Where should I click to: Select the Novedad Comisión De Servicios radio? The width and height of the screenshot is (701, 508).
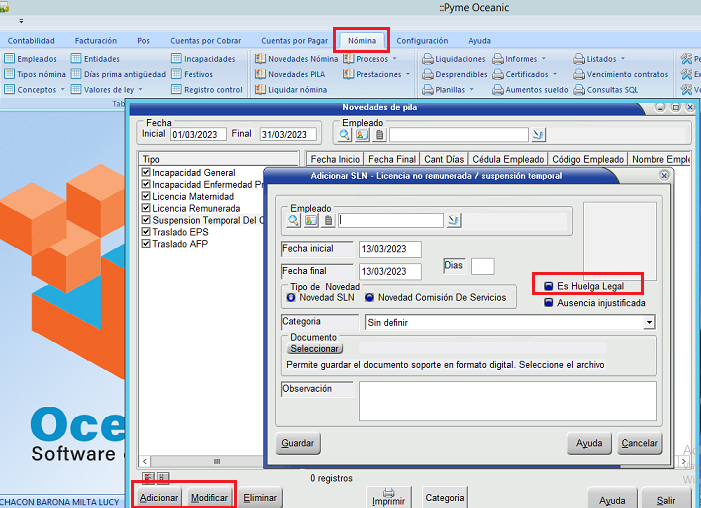click(x=370, y=297)
